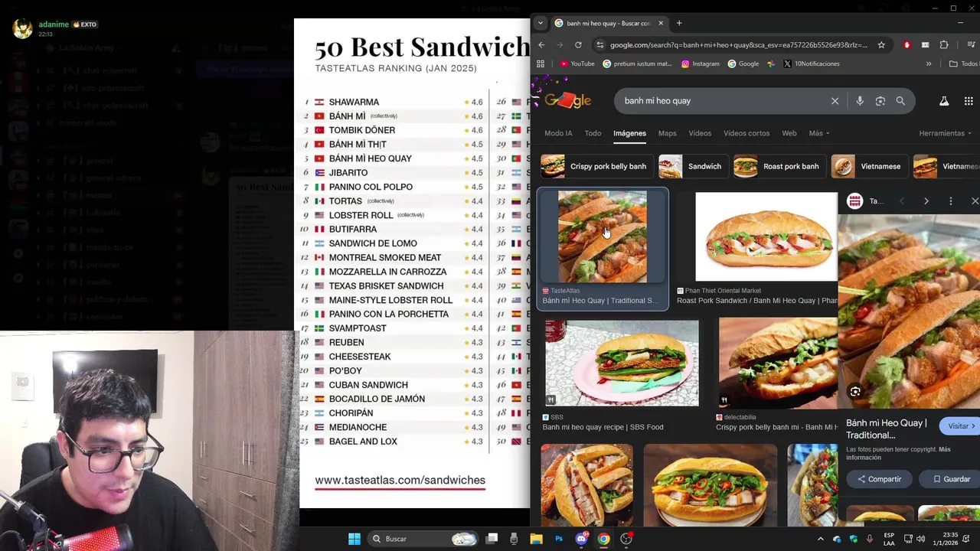Screen dimensions: 980x551
Task: Click the Guardar button
Action: tap(951, 479)
